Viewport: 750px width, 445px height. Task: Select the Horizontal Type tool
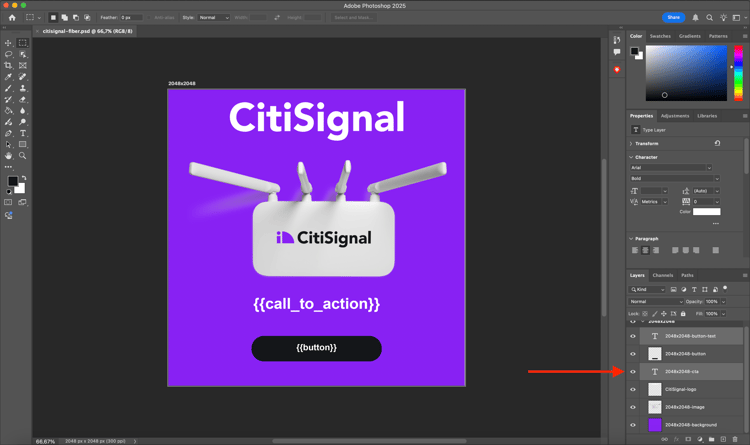click(23, 133)
